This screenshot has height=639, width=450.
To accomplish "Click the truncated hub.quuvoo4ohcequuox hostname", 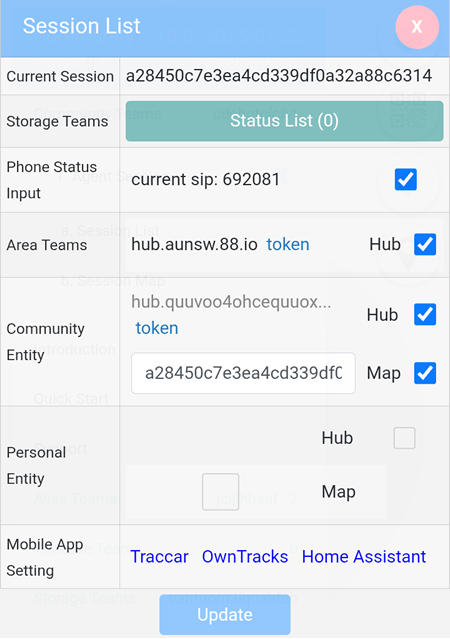I will click(231, 302).
